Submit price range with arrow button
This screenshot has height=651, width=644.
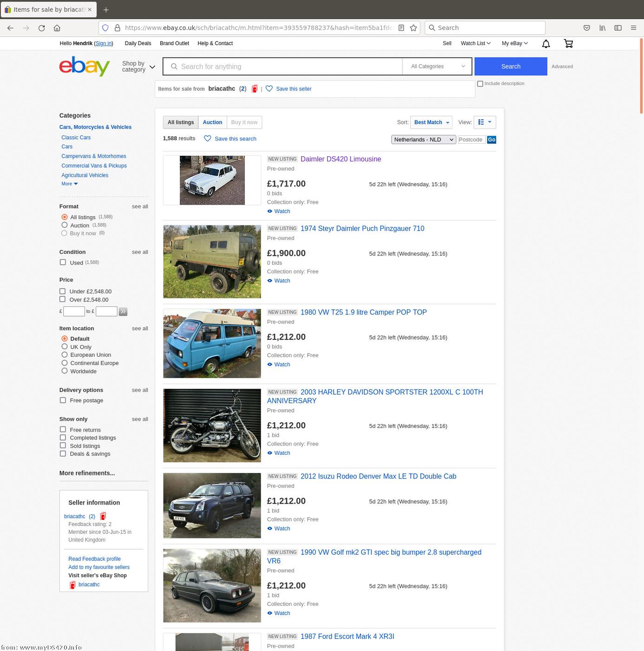pos(123,312)
